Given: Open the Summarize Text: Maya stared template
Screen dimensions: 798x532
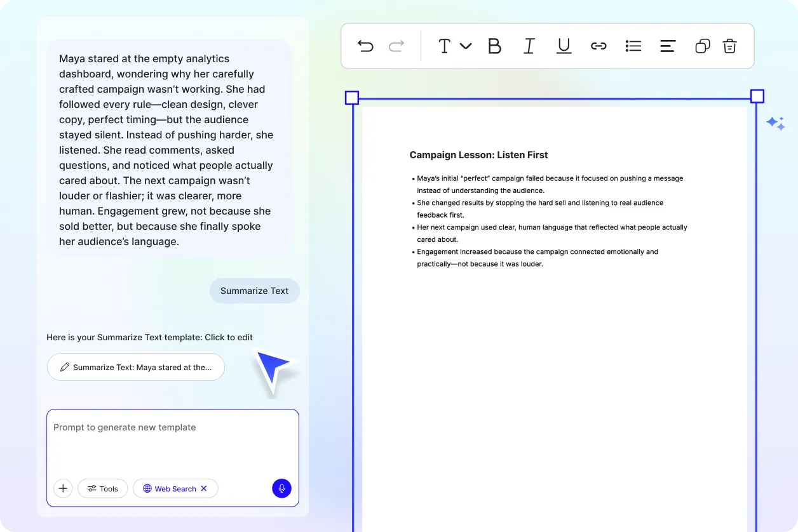Looking at the screenshot, I should (136, 367).
